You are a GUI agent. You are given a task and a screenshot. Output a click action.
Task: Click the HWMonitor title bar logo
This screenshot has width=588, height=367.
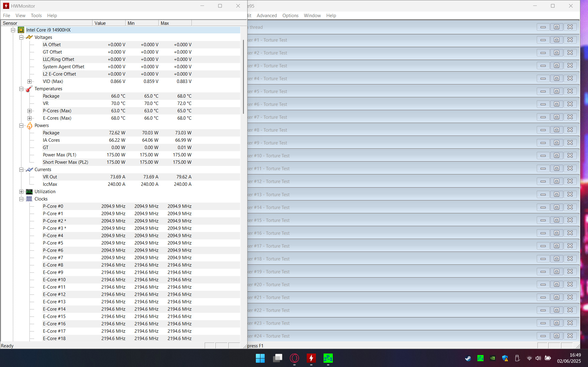pos(6,6)
